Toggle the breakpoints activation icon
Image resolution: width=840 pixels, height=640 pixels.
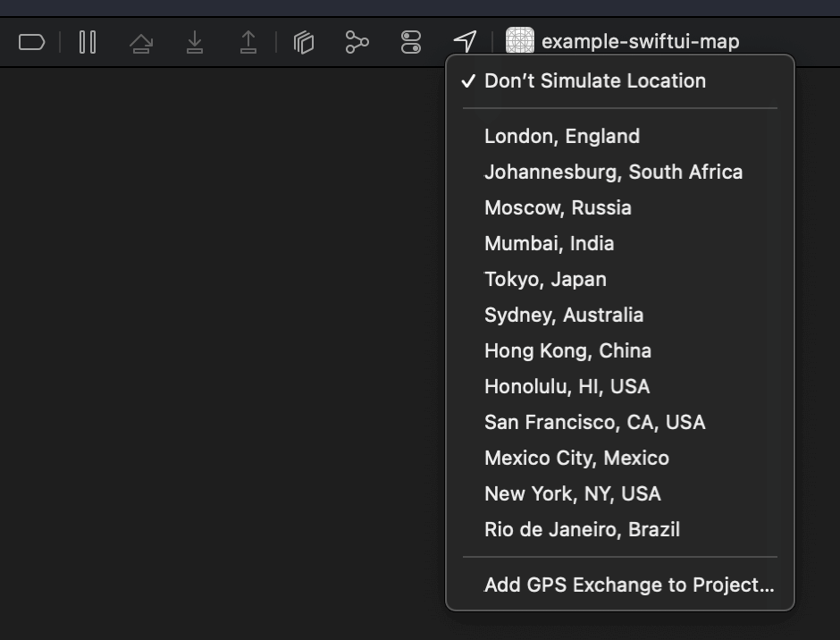coord(31,42)
